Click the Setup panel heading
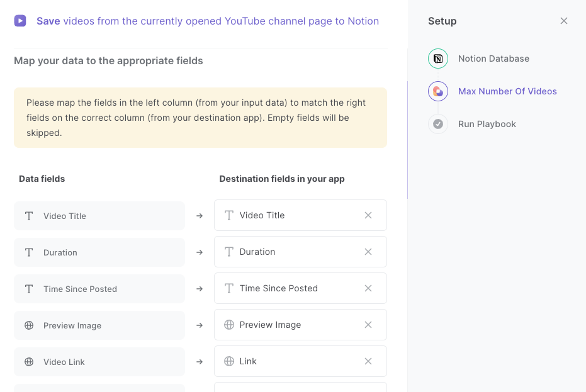Viewport: 586px width, 392px height. click(442, 21)
